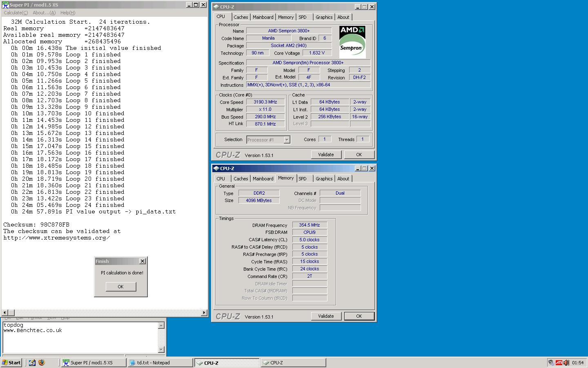Open Graphics tab in top CPU-Z

coord(324,17)
